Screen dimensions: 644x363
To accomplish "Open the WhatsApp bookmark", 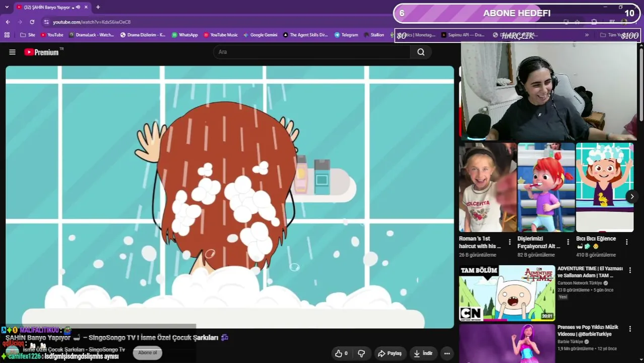I will [x=185, y=35].
